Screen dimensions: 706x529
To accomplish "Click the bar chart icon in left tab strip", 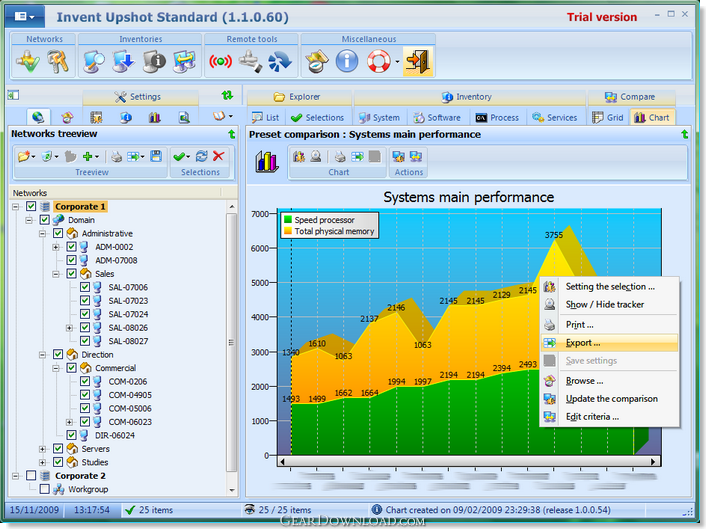I will point(154,118).
